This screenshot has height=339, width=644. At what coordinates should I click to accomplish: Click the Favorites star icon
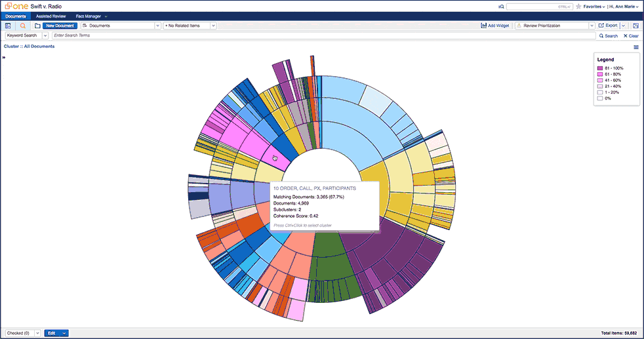click(578, 7)
